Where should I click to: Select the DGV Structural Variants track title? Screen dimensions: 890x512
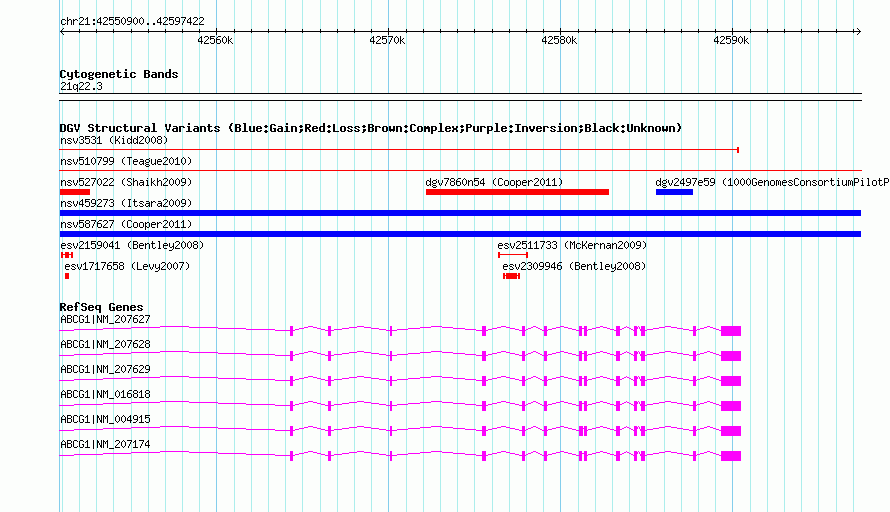click(x=371, y=128)
